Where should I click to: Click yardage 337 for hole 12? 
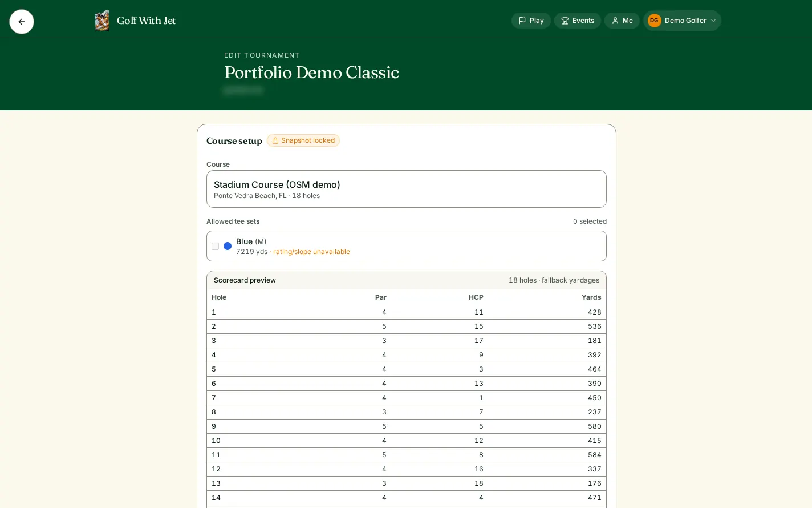tap(595, 469)
